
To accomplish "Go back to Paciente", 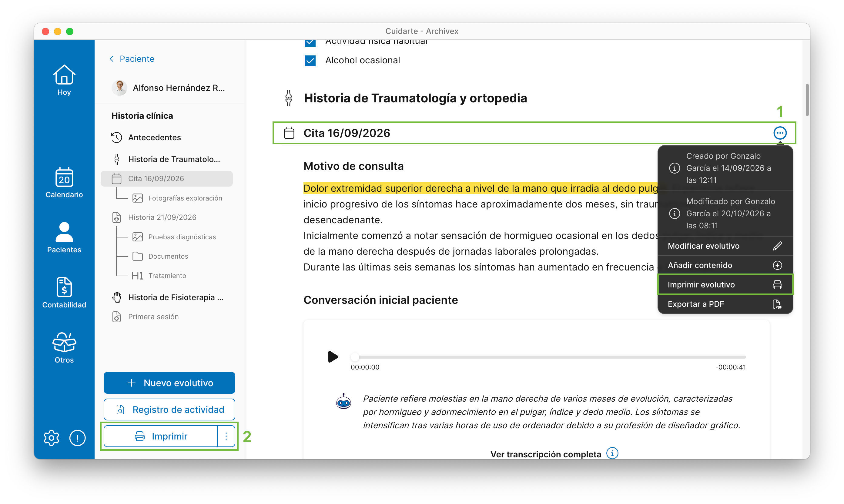I will pos(132,59).
